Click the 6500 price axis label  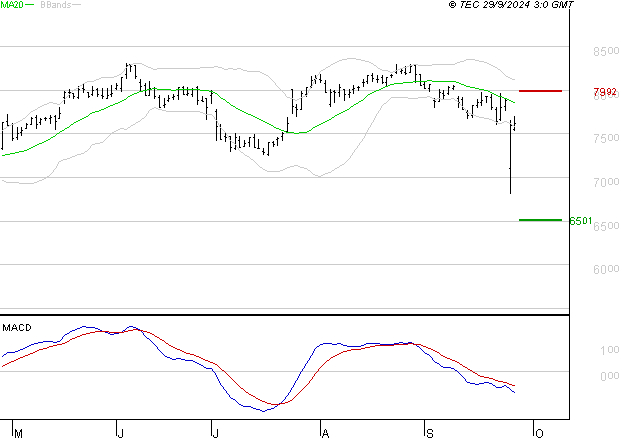[x=606, y=226]
